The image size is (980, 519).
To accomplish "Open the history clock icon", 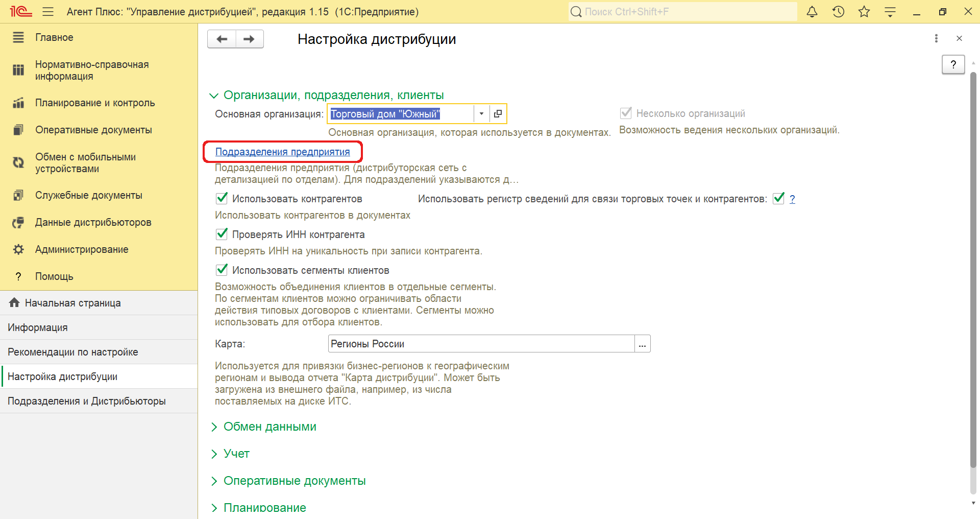I will (x=838, y=12).
